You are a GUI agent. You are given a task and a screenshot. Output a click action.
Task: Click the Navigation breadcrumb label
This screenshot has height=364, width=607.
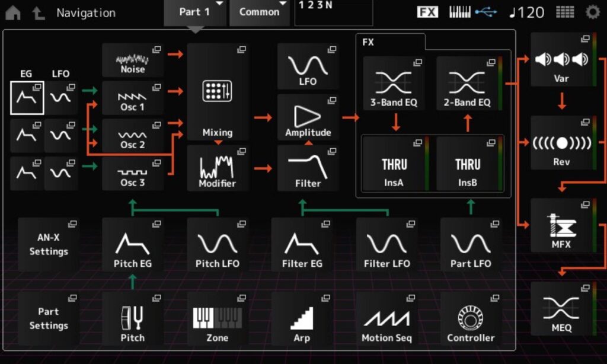85,12
